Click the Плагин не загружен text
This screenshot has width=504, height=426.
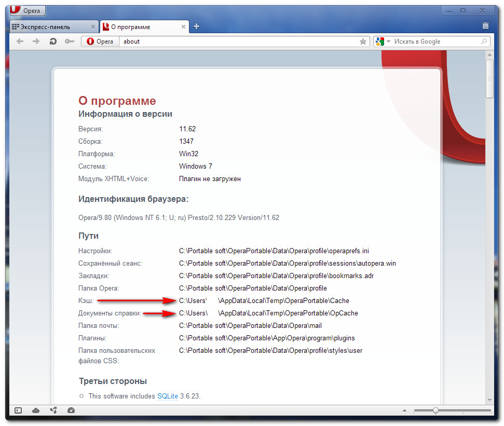[x=210, y=179]
